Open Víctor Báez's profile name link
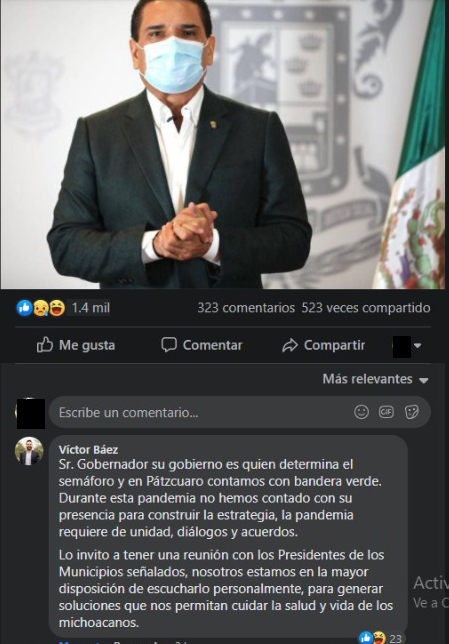This screenshot has width=449, height=644. tap(88, 450)
